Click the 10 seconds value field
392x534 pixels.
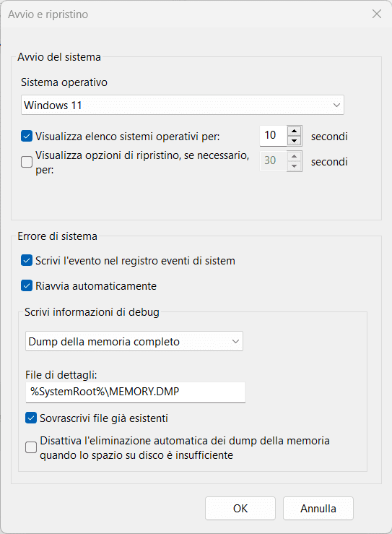(274, 136)
